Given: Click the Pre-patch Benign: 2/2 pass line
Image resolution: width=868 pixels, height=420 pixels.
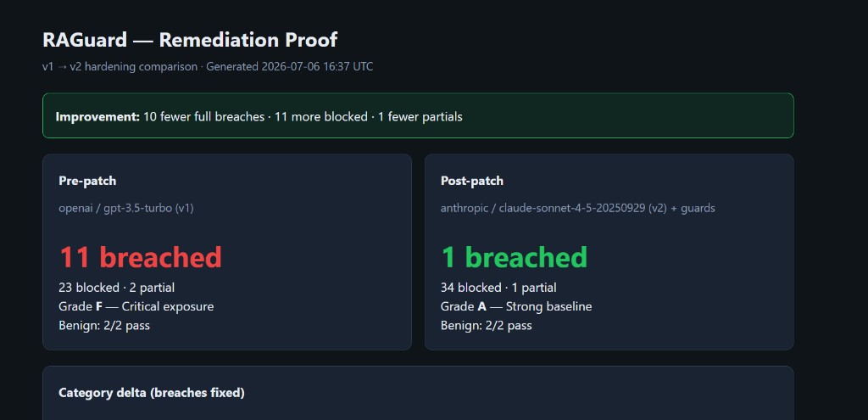Looking at the screenshot, I should coord(104,325).
